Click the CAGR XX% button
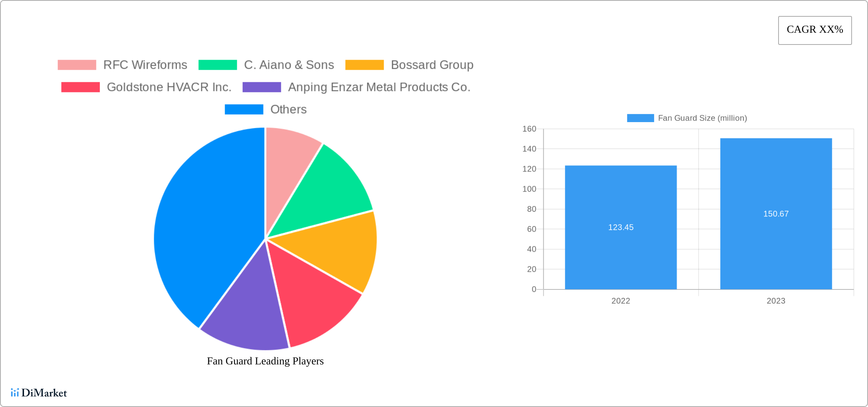This screenshot has height=407, width=868. 814,30
